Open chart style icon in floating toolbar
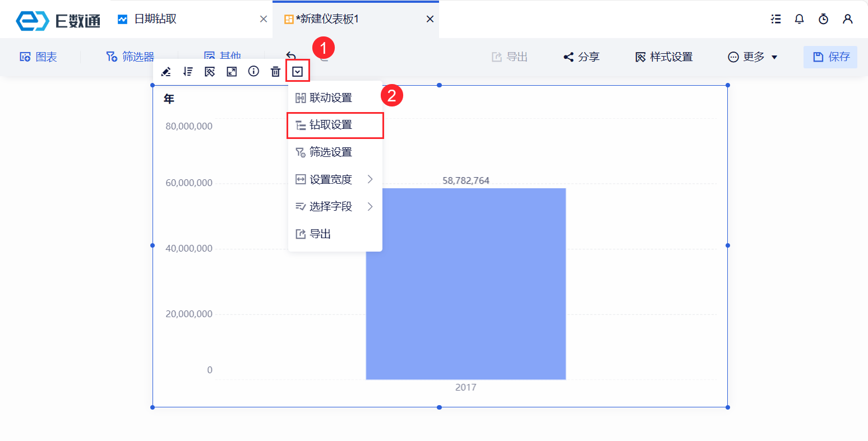Image resolution: width=868 pixels, height=441 pixels. (x=210, y=72)
